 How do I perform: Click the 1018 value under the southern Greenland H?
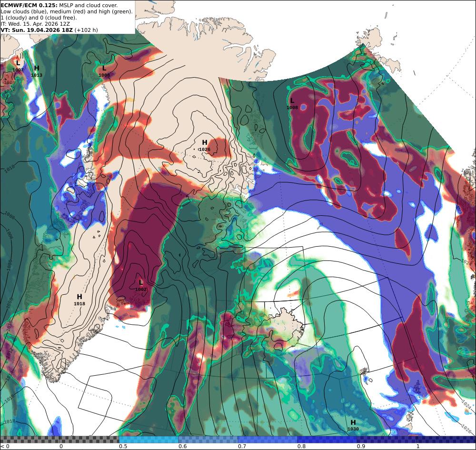pyautogui.click(x=79, y=304)
